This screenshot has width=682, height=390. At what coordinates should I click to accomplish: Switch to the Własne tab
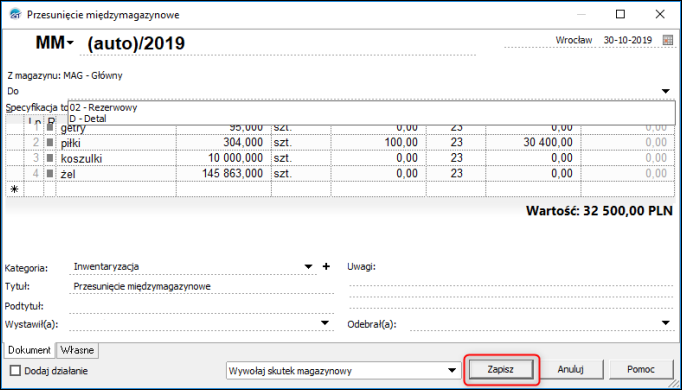[77, 350]
